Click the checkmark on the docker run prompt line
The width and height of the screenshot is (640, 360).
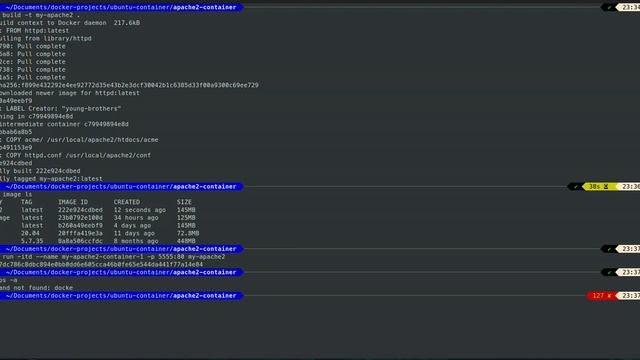tap(609, 249)
